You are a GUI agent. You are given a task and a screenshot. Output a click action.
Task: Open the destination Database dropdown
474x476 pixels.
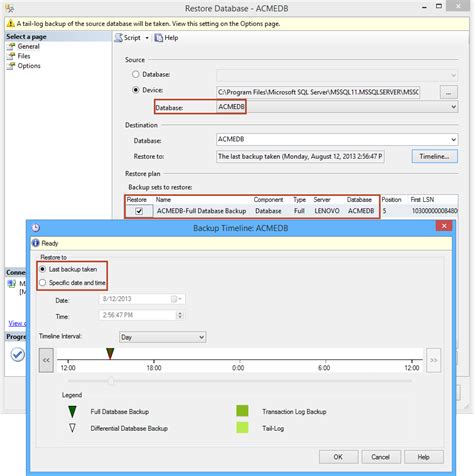[x=337, y=139]
